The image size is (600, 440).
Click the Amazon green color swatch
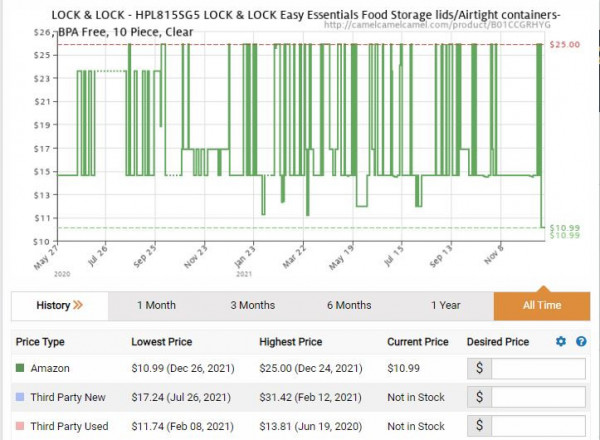click(20, 368)
